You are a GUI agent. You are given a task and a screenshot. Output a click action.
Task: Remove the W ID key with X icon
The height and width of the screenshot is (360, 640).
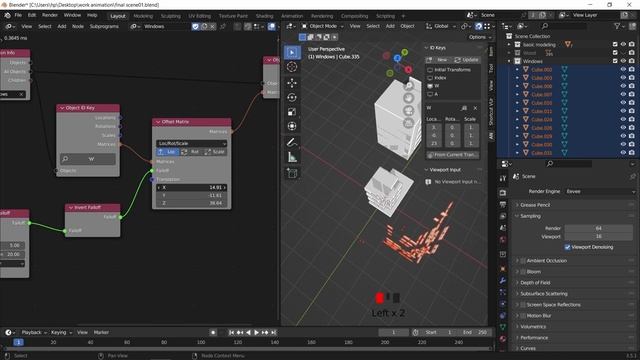[475, 108]
